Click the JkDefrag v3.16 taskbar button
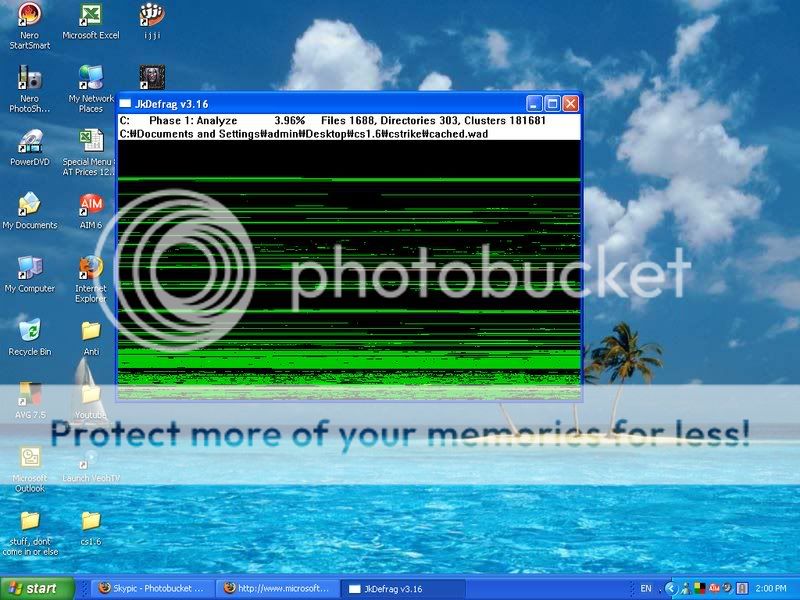This screenshot has height=600, width=800. (403, 589)
